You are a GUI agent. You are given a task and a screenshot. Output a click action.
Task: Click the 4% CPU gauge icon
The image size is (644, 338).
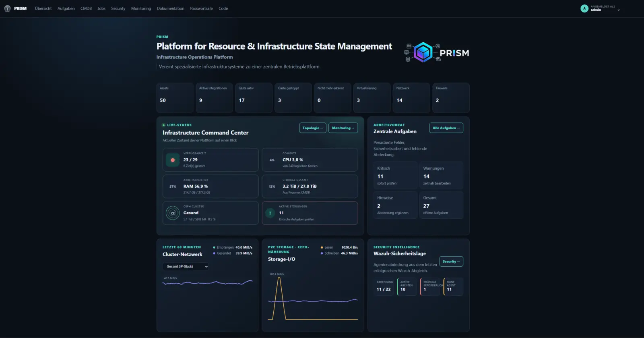pyautogui.click(x=272, y=160)
